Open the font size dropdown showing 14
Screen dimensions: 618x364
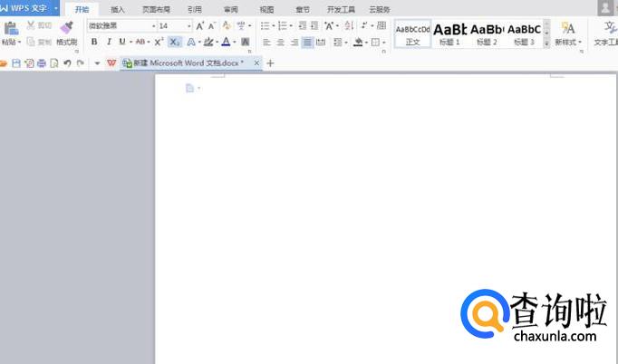click(189, 26)
